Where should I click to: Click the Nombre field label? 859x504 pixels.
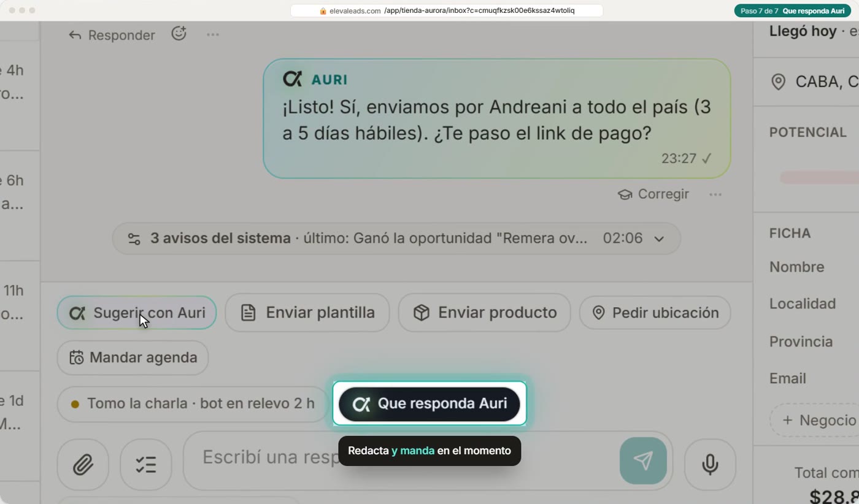[796, 267]
